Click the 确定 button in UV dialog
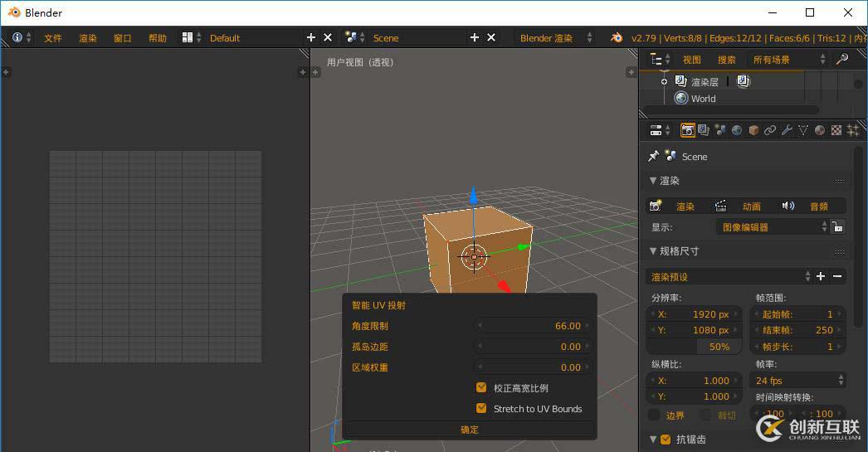Viewport: 868px width, 452px height. [469, 430]
